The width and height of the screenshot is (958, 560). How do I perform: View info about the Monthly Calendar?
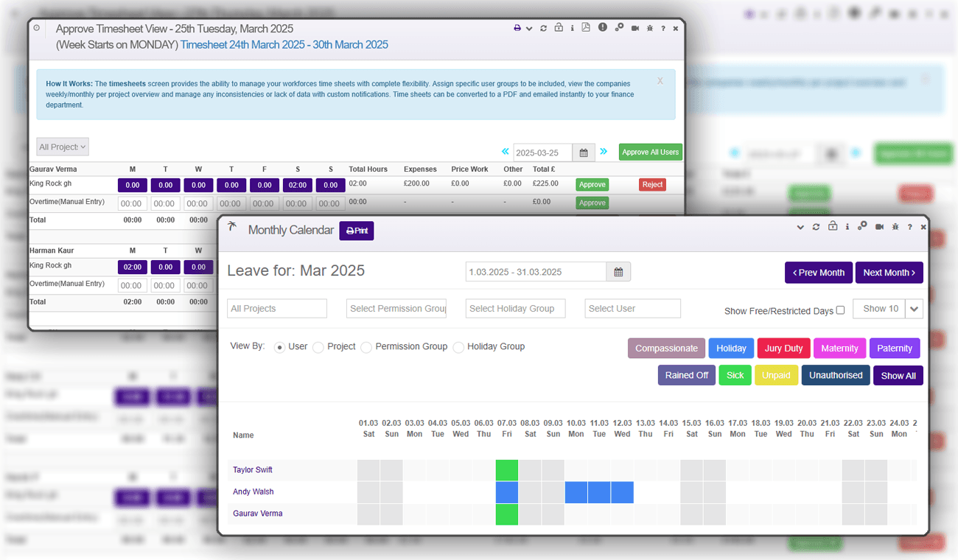[847, 227]
